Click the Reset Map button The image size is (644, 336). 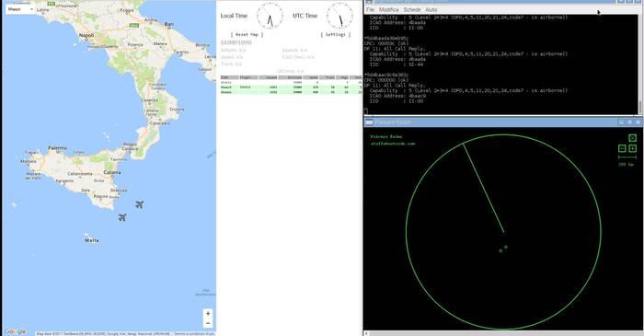[247, 34]
